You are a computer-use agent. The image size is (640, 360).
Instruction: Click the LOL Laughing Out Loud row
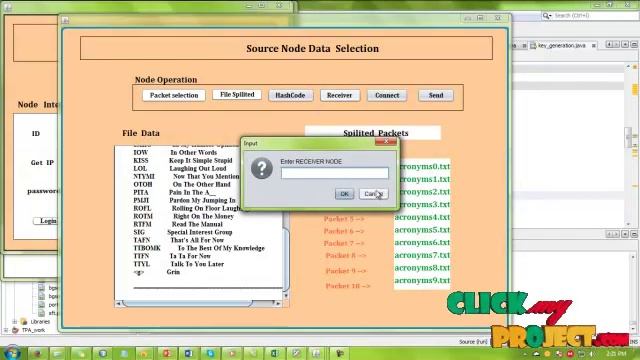click(180, 169)
